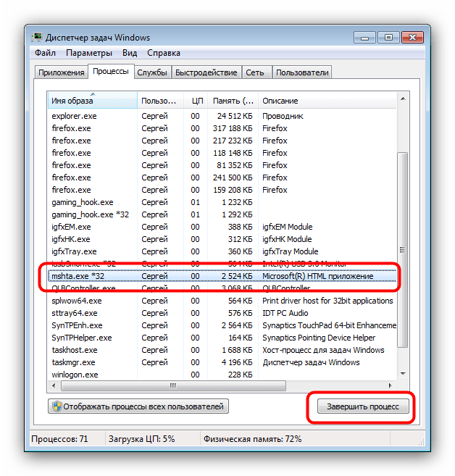
Task: Select the mshta.exe *32 process
Action: [222, 276]
